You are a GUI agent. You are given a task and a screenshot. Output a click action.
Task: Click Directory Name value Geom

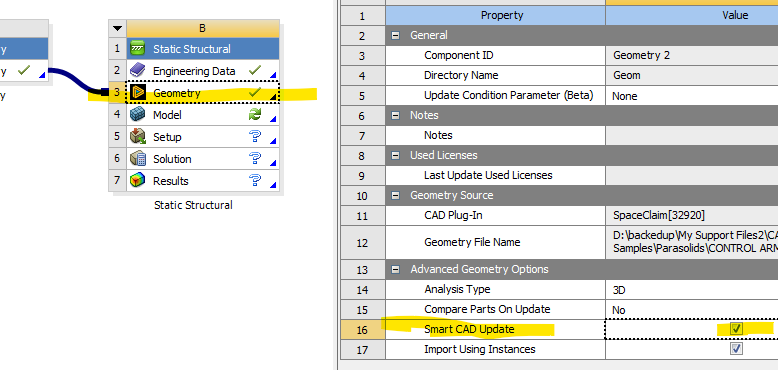pos(692,75)
